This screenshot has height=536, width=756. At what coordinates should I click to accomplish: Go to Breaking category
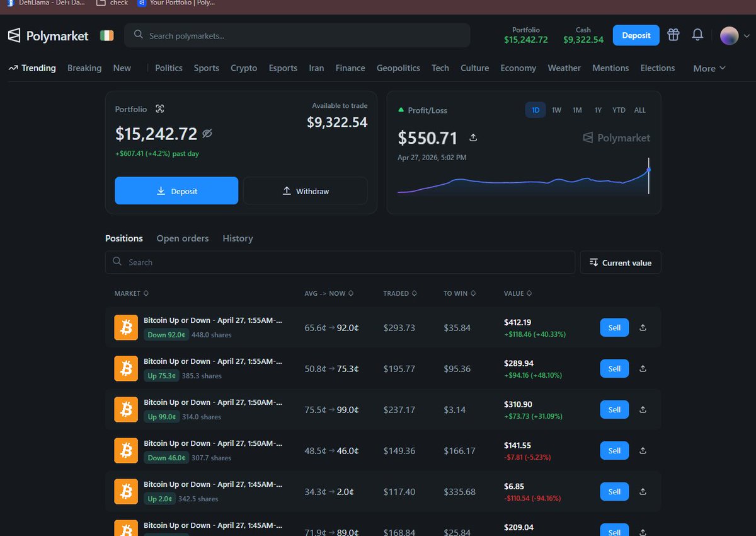(x=84, y=68)
